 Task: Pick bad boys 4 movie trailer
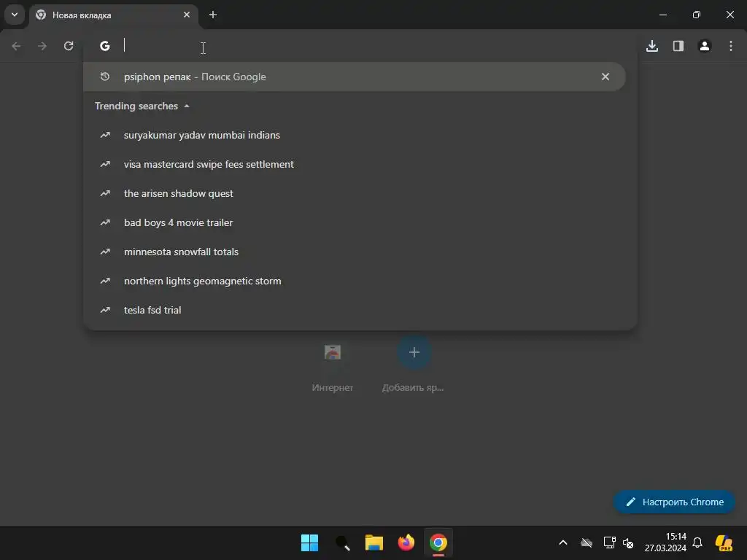[x=360, y=222]
